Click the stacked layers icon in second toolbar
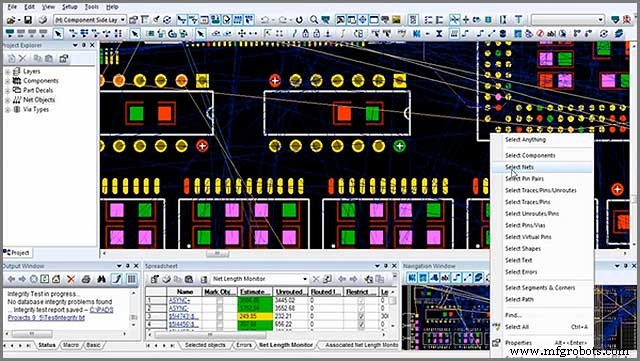The height and width of the screenshot is (361, 640). [619, 33]
